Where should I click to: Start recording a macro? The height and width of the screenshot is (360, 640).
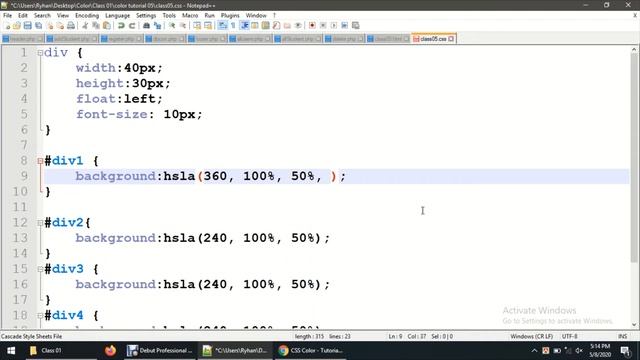312,26
